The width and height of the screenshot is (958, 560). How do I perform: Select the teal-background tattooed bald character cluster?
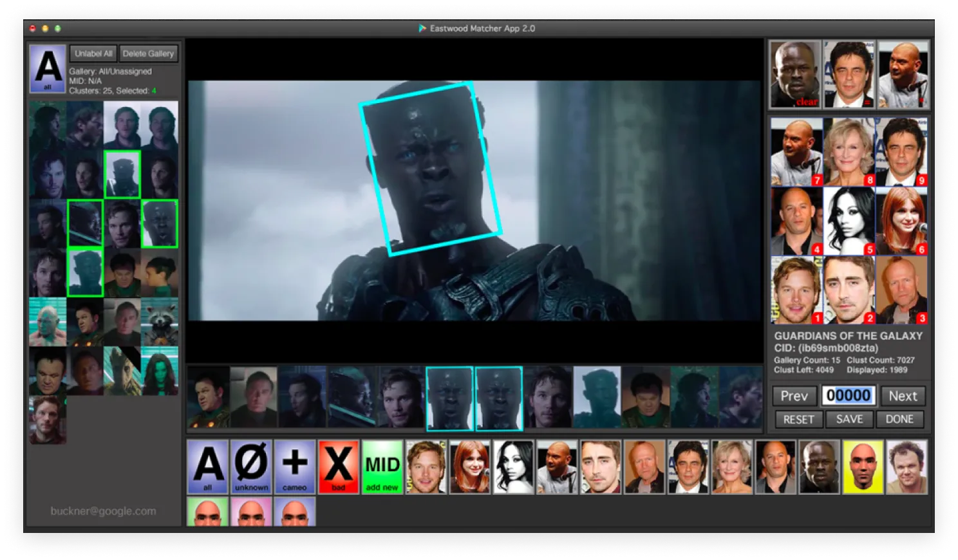pos(47,322)
